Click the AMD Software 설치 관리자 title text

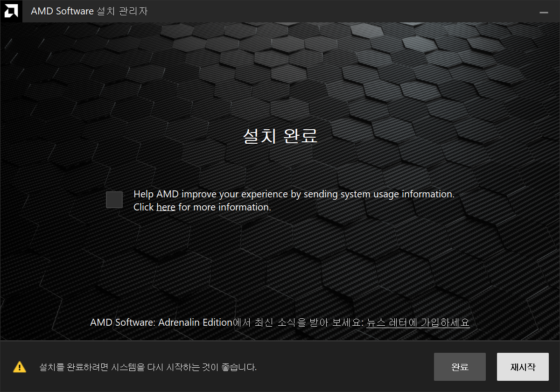(89, 11)
